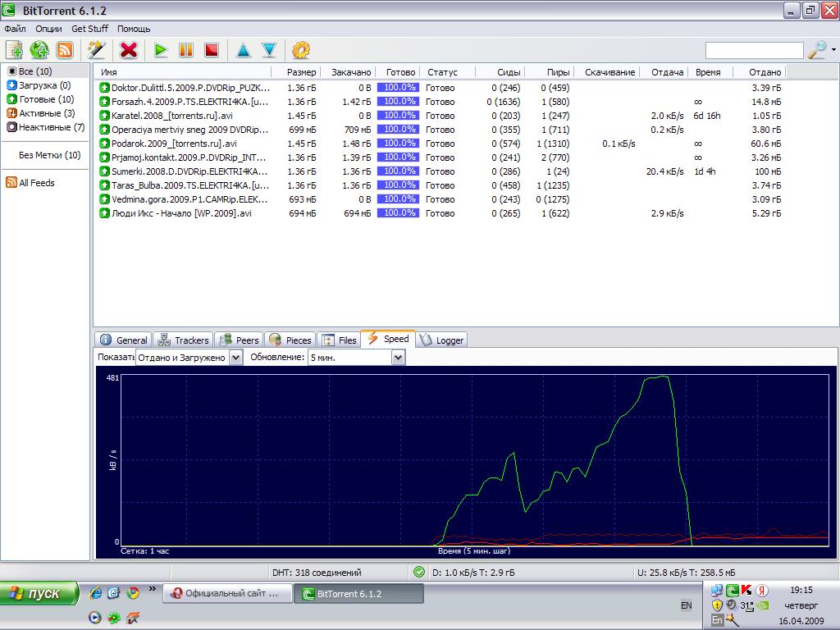
Task: Sort list by the Размер column header
Action: pyautogui.click(x=301, y=72)
